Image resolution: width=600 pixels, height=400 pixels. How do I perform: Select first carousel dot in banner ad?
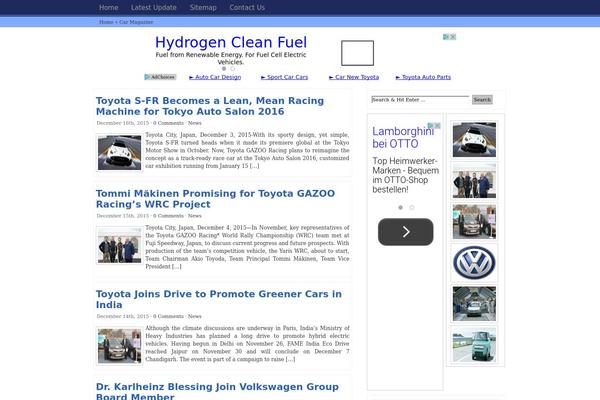click(x=224, y=69)
